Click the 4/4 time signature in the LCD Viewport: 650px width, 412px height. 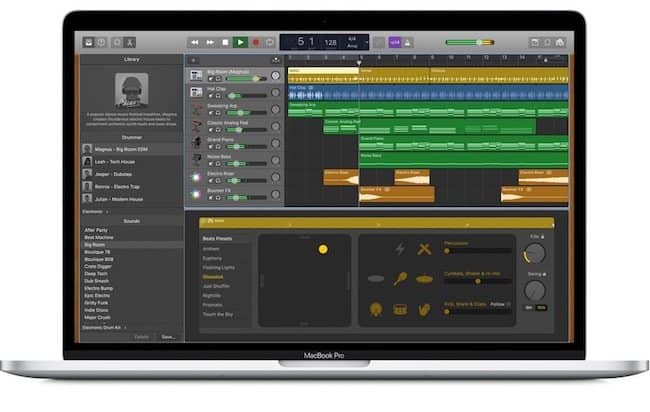click(352, 39)
